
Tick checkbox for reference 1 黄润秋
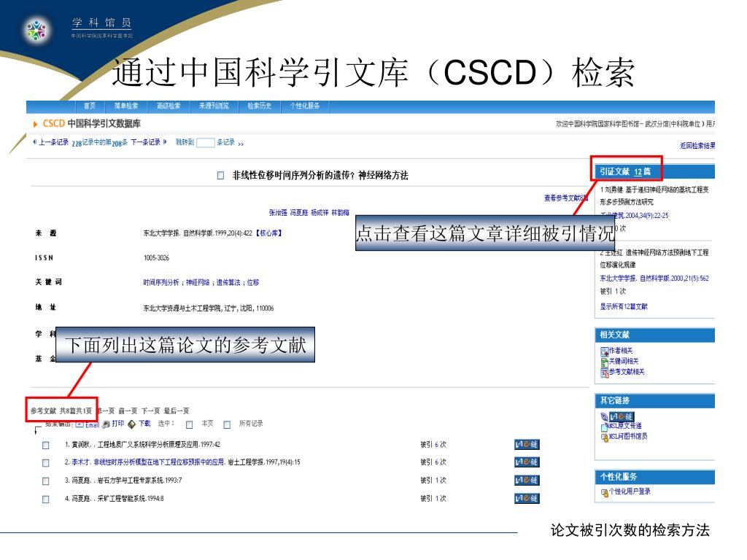(x=46, y=446)
